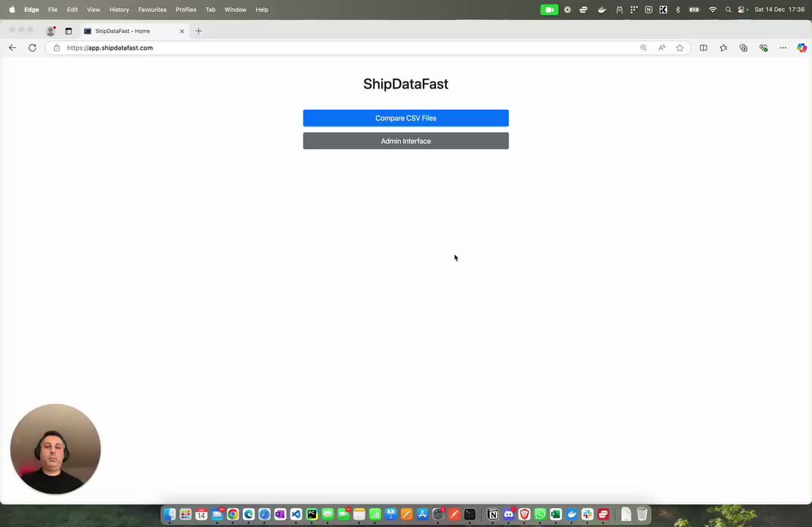Open OneNote from the Dock
The height and width of the screenshot is (527, 812).
click(x=280, y=514)
